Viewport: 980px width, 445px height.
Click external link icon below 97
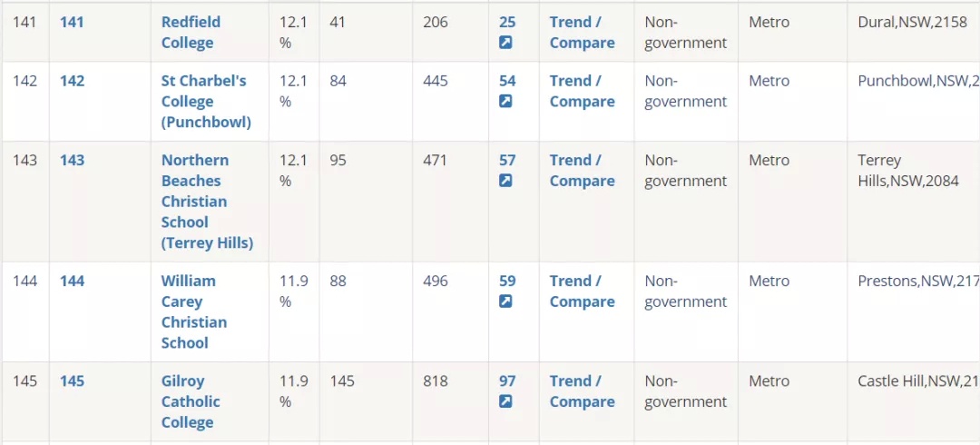(505, 401)
